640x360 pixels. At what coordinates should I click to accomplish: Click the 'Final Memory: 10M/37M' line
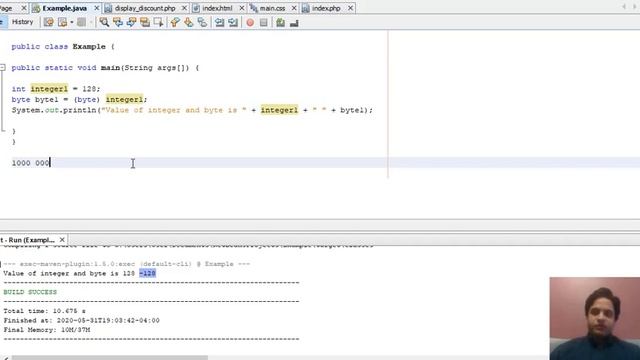[x=47, y=330]
